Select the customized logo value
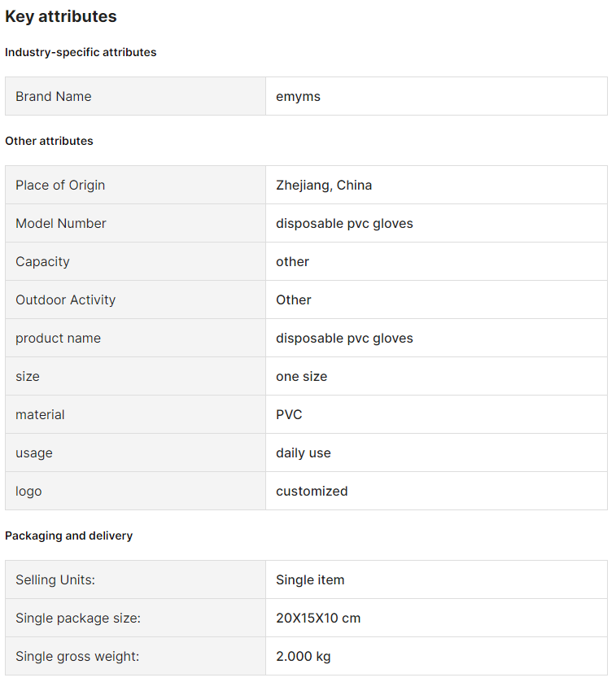The image size is (616, 682). (x=312, y=492)
